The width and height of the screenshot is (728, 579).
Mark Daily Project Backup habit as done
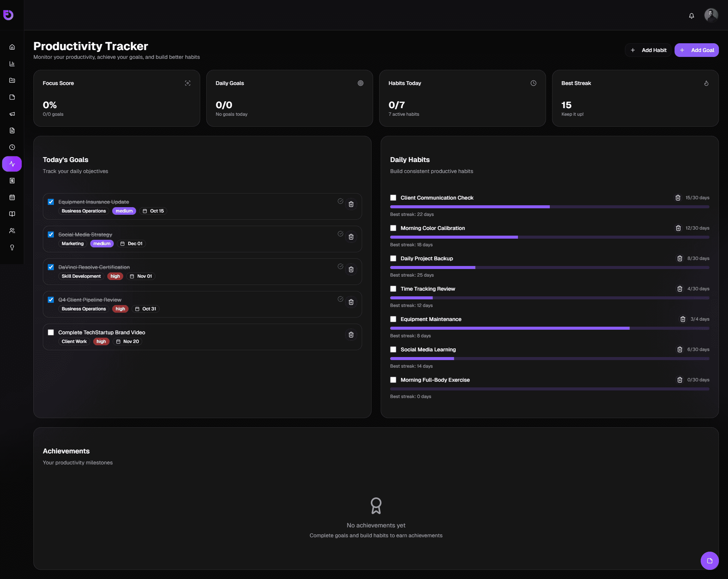[393, 258]
